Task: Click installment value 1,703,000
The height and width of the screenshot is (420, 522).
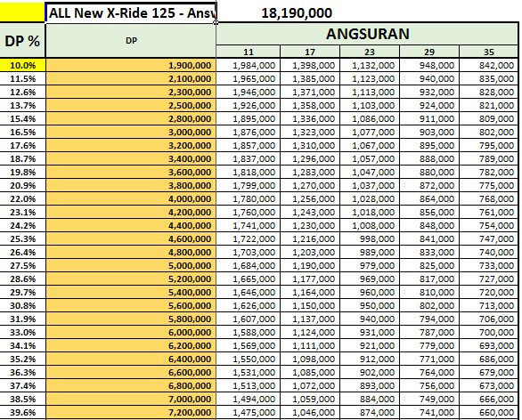Action: click(248, 252)
